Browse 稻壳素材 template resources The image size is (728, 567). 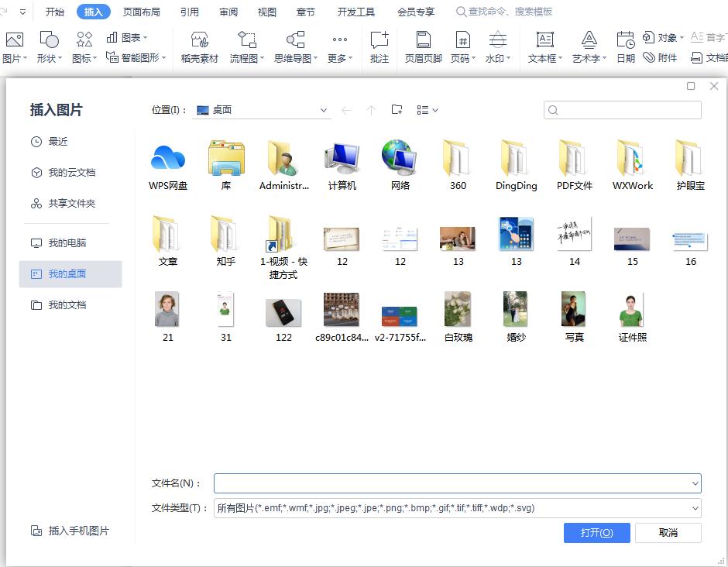(199, 46)
